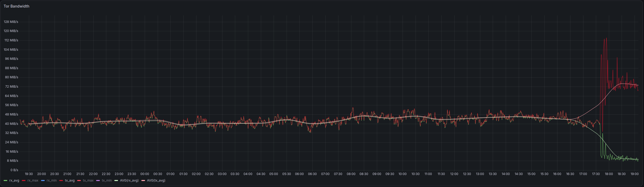The height and width of the screenshot is (187, 644).
Task: Click the 0 B/s label on the y-axis
Action: coord(14,170)
